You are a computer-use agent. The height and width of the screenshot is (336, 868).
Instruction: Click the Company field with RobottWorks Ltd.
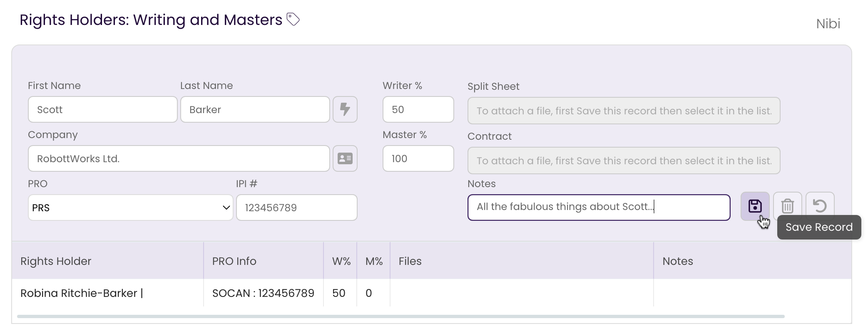(x=179, y=158)
